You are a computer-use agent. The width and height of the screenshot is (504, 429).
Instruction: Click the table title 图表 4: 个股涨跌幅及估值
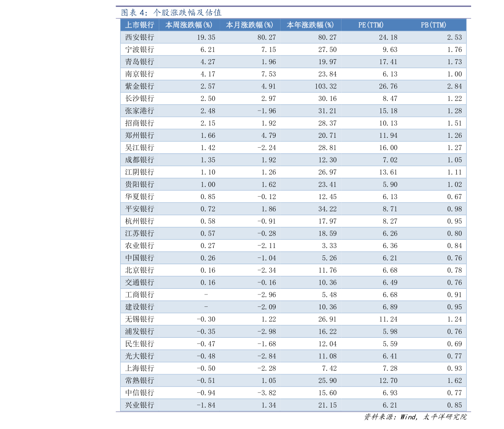(x=171, y=13)
